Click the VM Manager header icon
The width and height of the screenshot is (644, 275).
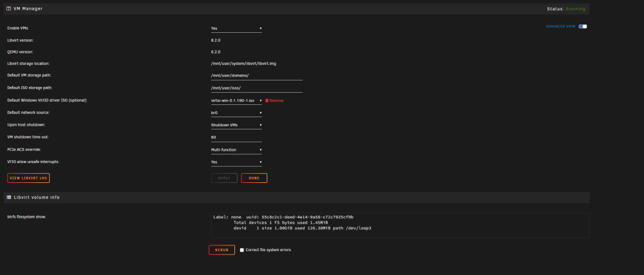(x=8, y=8)
